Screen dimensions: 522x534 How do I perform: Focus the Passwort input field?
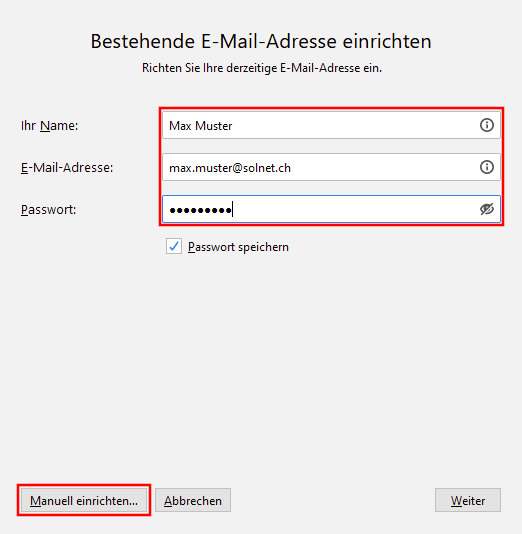click(331, 209)
